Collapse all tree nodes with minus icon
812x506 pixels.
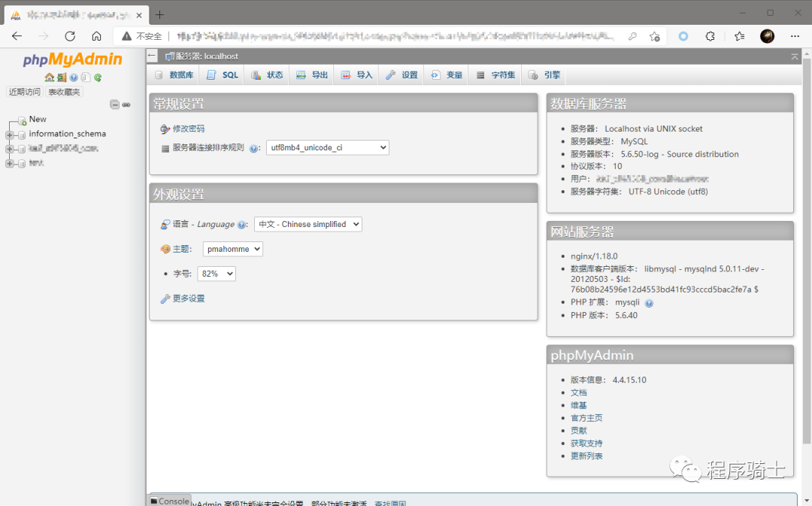(x=114, y=105)
